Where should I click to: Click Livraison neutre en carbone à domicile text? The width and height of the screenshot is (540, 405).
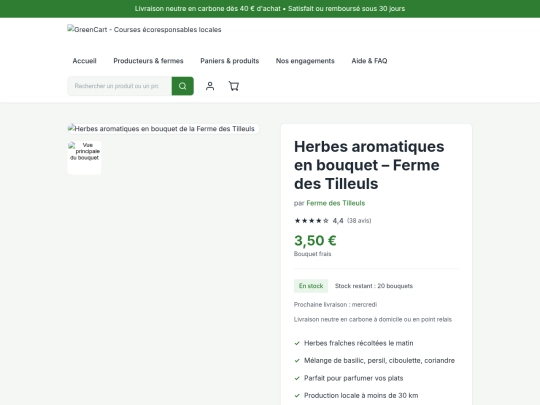[x=373, y=320]
